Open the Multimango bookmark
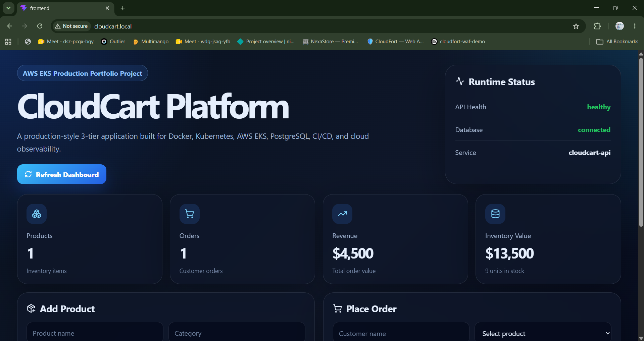 151,42
